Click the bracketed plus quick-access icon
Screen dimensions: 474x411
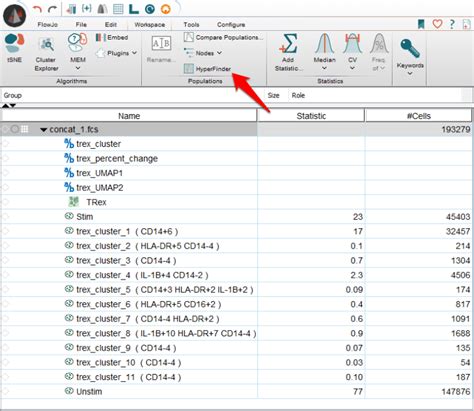coord(87,9)
